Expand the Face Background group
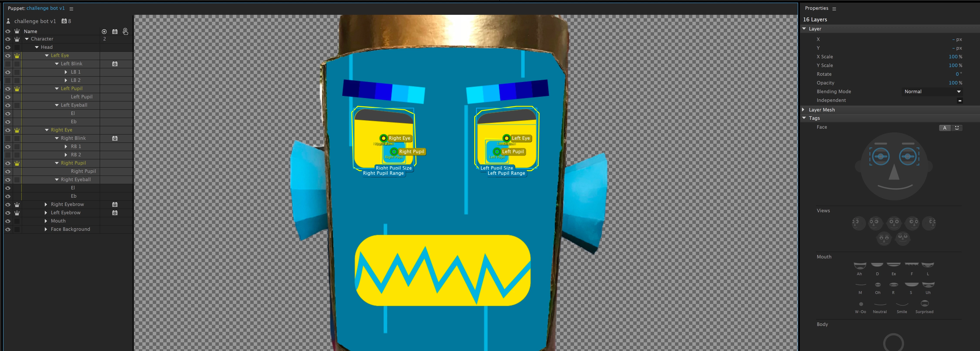Screen dimensions: 980x351 46,229
